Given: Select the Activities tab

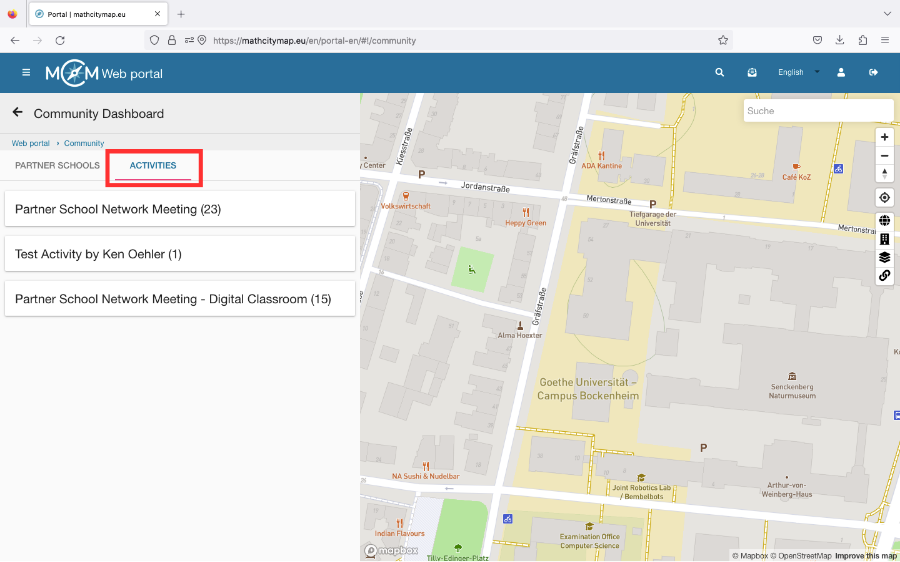Looking at the screenshot, I should click(153, 166).
